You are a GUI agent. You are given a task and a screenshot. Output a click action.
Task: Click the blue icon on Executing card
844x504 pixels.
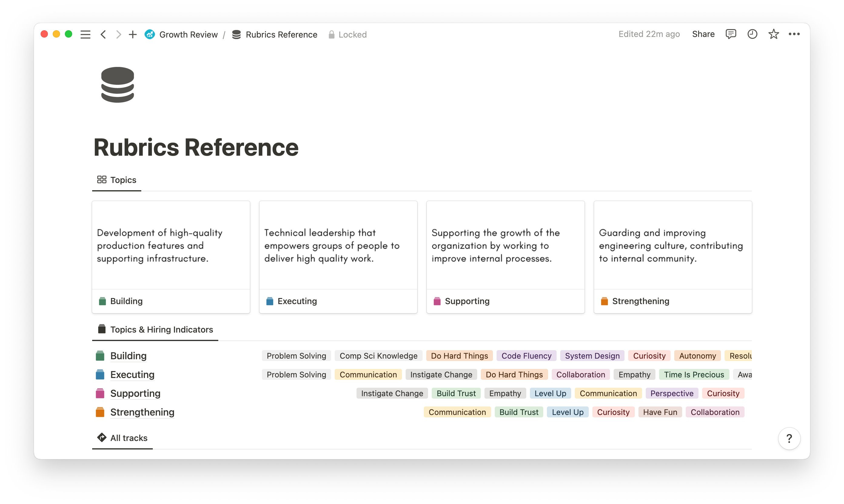(x=270, y=301)
